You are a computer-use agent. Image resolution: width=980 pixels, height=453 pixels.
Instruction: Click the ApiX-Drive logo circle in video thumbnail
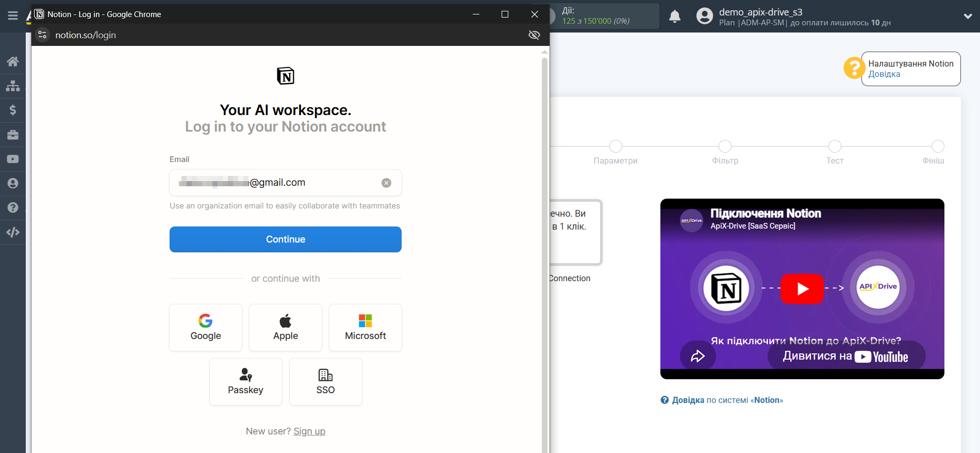pyautogui.click(x=878, y=287)
